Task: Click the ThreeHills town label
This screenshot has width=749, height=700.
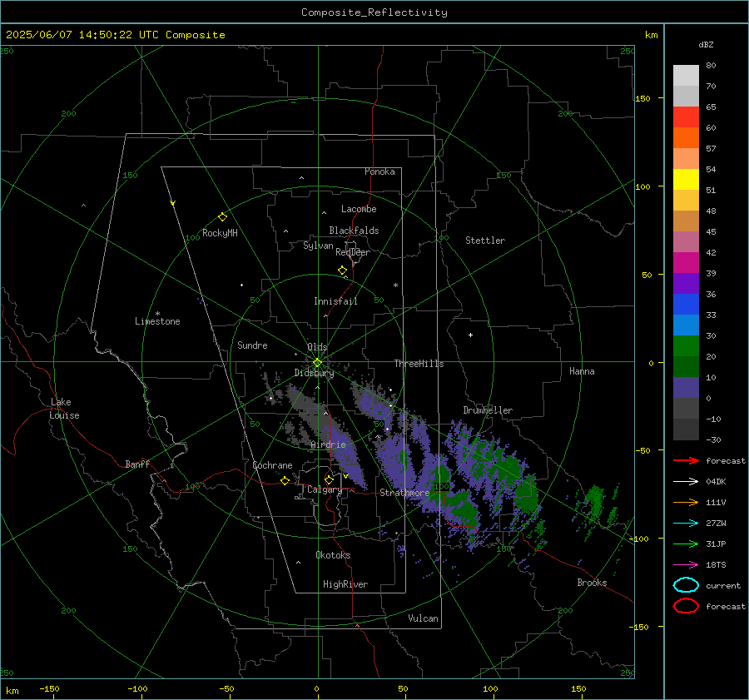Action: (x=419, y=364)
